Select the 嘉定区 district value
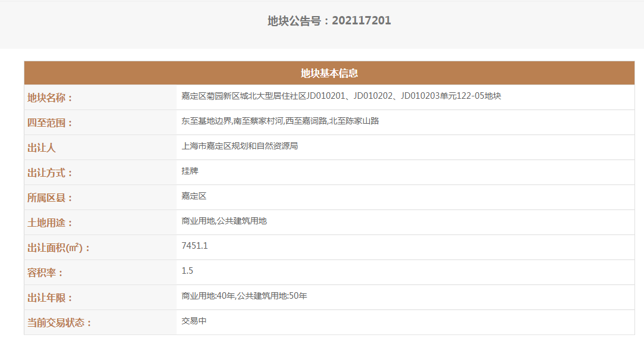 [194, 196]
